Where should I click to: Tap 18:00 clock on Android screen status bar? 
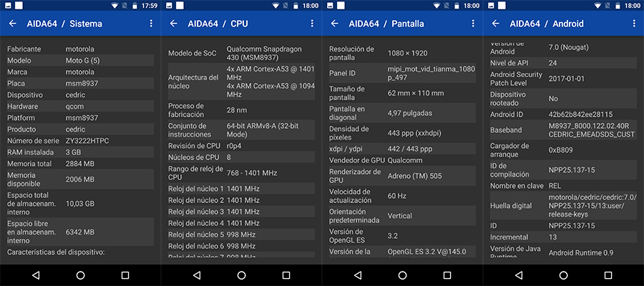(x=633, y=6)
